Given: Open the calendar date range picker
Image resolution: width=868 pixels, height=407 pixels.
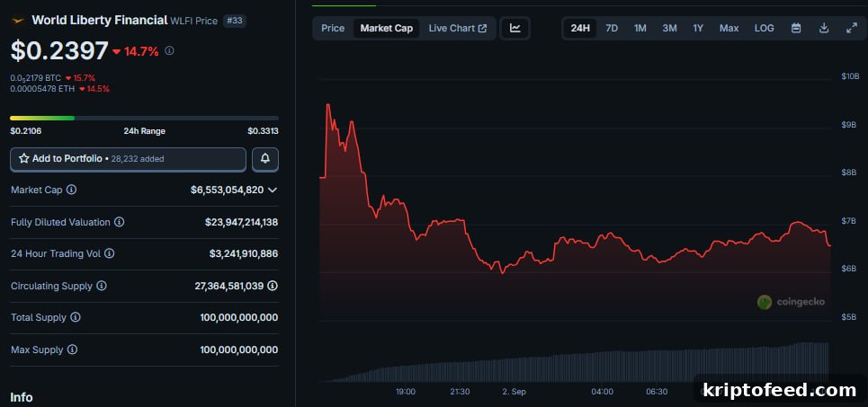Looking at the screenshot, I should click(x=796, y=28).
